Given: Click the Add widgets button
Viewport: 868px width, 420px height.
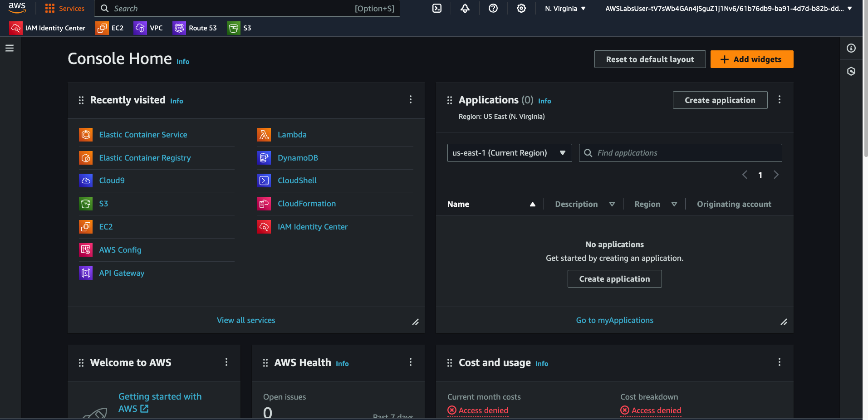Looking at the screenshot, I should 751,59.
